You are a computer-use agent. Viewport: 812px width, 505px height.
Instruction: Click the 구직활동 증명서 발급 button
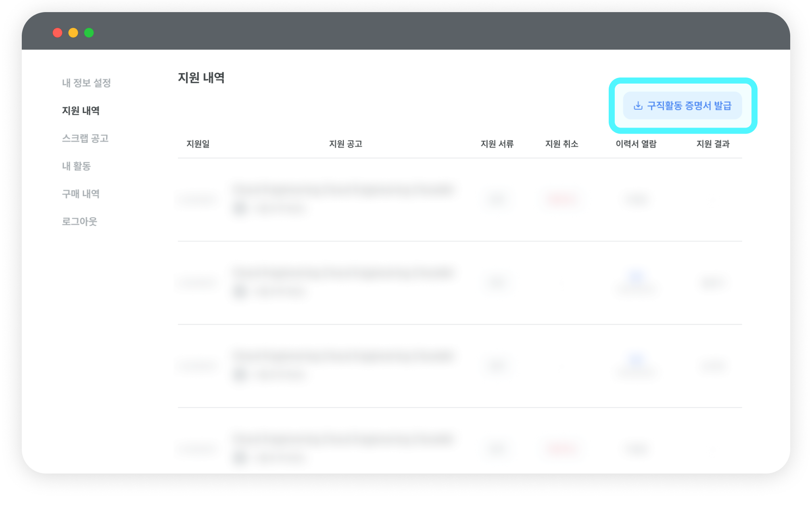tap(682, 106)
